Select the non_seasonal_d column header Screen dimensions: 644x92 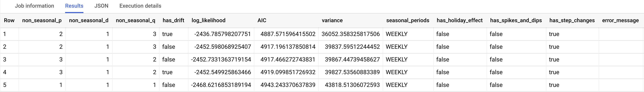coord(89,20)
